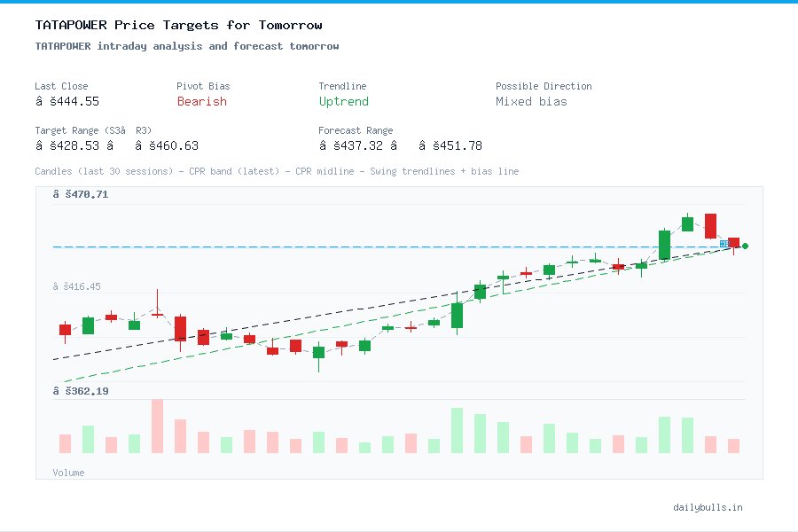Click the 362.19 bottom price axis label
The height and width of the screenshot is (532, 798).
(x=81, y=391)
